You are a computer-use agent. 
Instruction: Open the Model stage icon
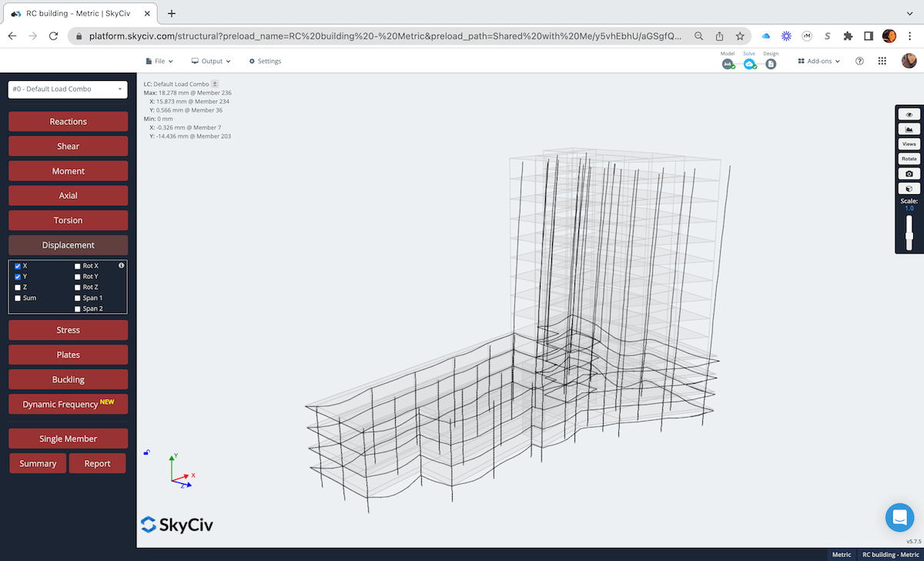coord(728,64)
